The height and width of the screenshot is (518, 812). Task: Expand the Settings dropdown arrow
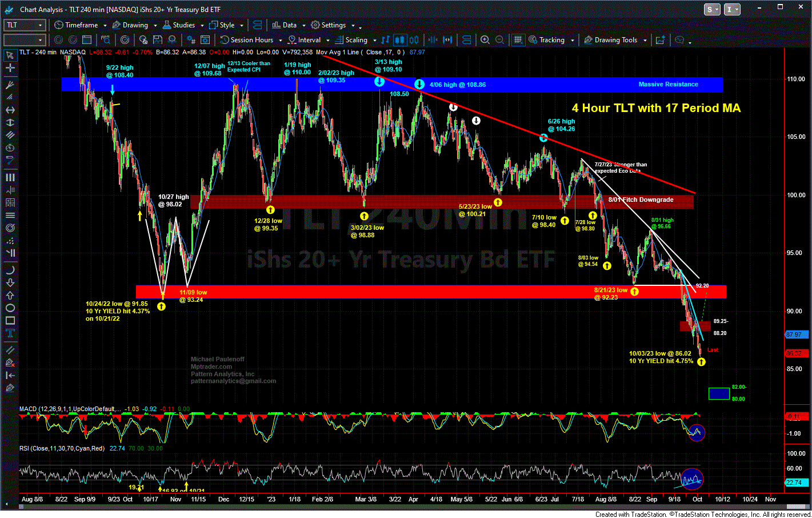(x=353, y=26)
